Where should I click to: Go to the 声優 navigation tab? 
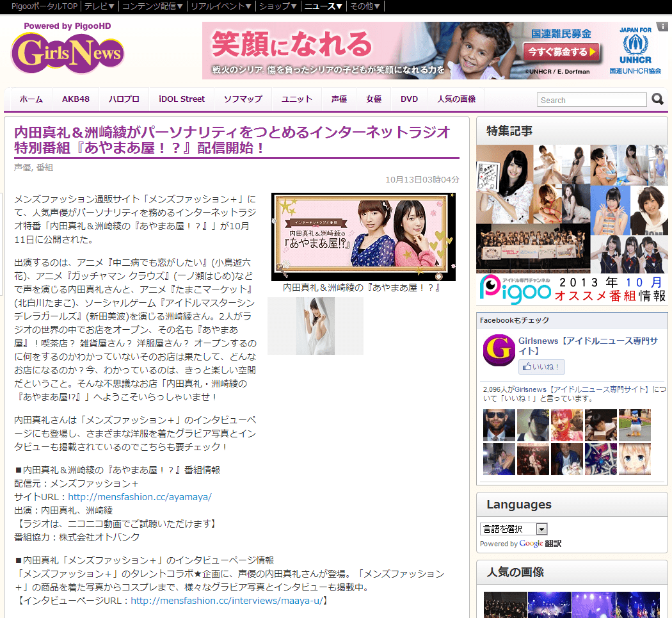339,99
